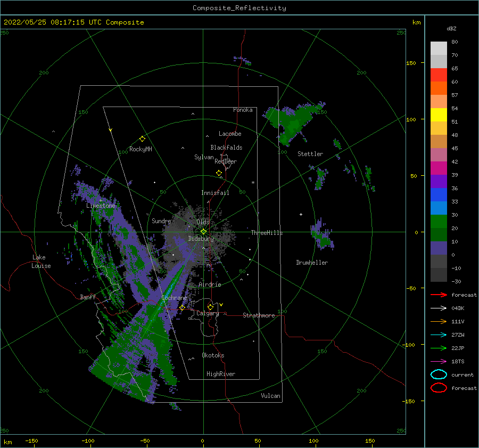This screenshot has height=448, width=479.
Task: Click the Sylvan label
Action: point(204,157)
